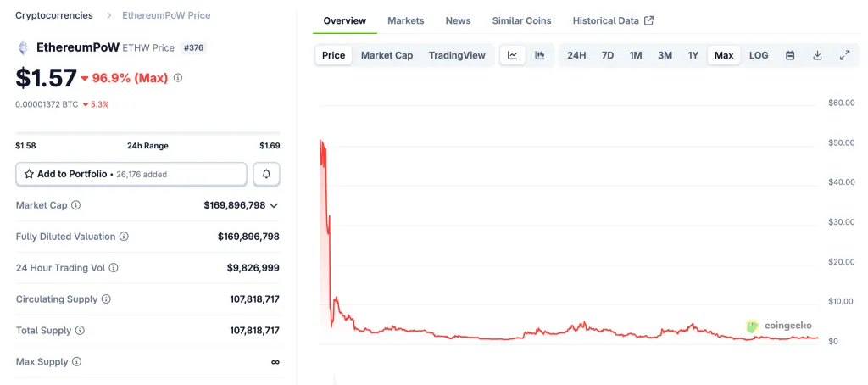Select the 7D time range

coord(608,55)
